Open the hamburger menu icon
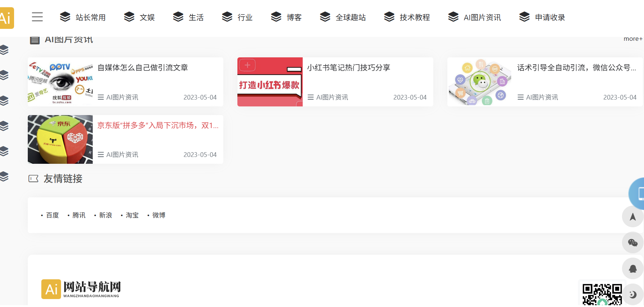 tap(37, 17)
